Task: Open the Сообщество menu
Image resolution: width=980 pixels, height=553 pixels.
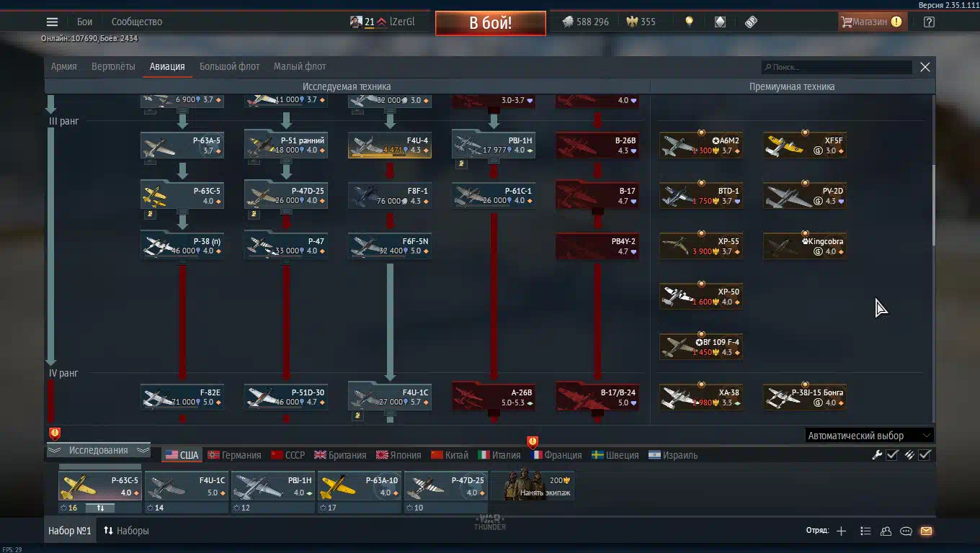Action: (x=137, y=22)
